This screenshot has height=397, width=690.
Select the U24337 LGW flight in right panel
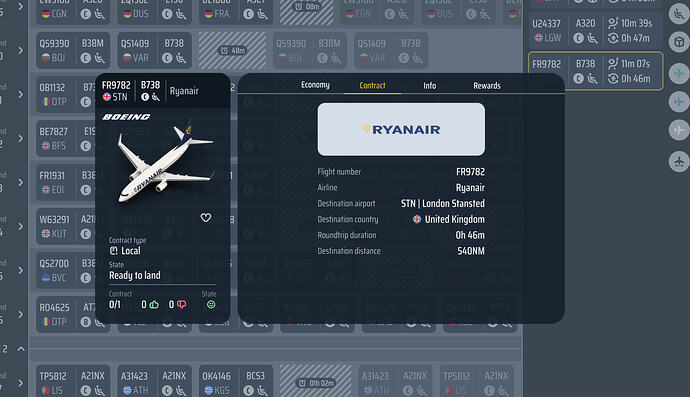pyautogui.click(x=595, y=30)
